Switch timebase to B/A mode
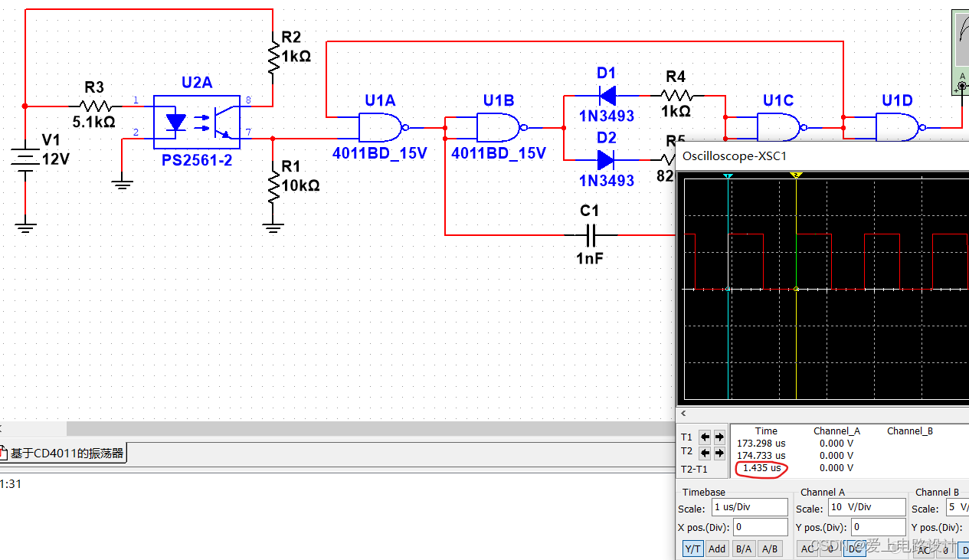The height and width of the screenshot is (560, 969). 743,549
